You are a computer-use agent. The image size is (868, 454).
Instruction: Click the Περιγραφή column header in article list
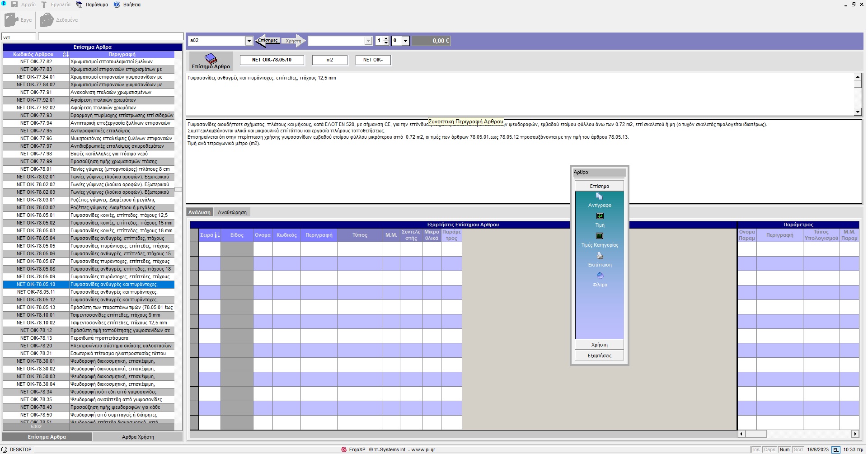pyautogui.click(x=122, y=54)
